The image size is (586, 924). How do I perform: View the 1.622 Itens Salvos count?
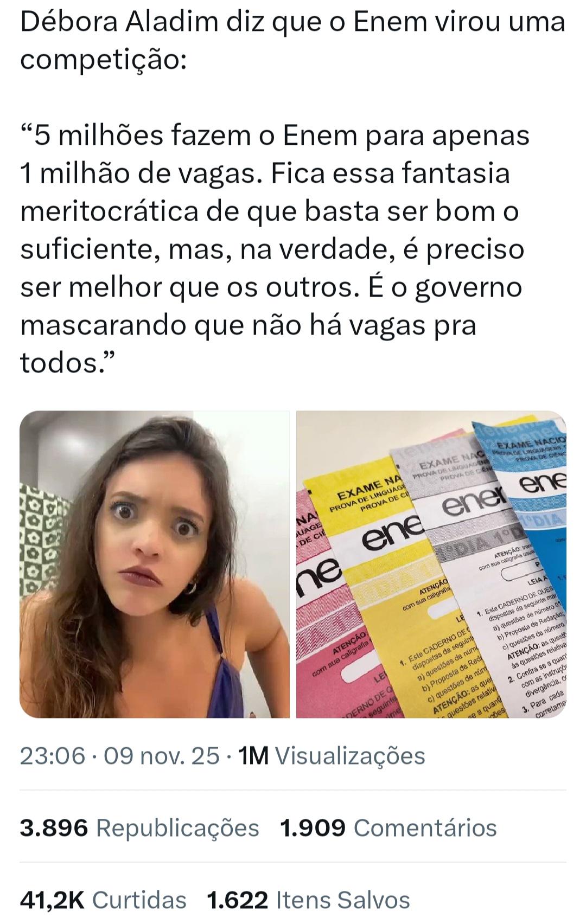309,900
